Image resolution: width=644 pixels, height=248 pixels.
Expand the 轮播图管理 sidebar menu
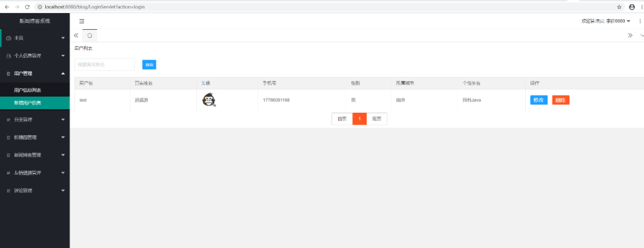[35, 137]
